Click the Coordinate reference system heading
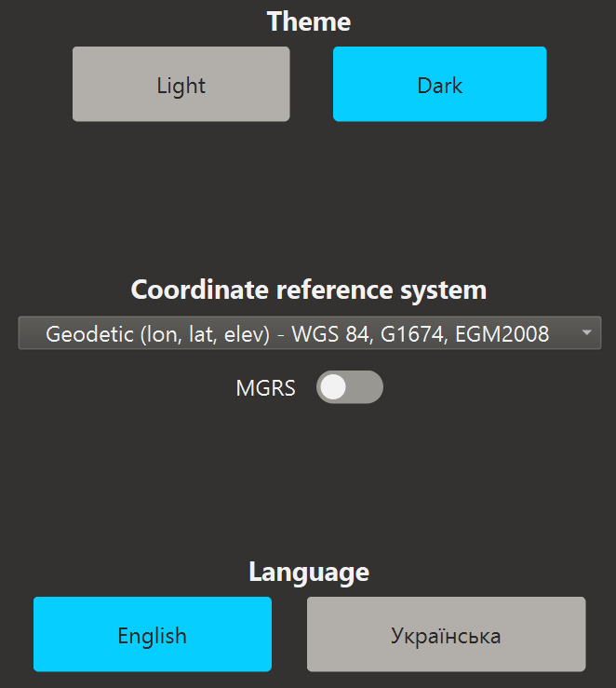The image size is (616, 688). coord(309,290)
